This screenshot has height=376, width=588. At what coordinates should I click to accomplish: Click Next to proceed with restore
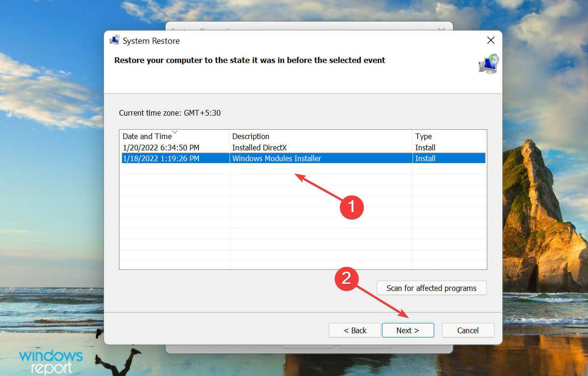tap(407, 330)
